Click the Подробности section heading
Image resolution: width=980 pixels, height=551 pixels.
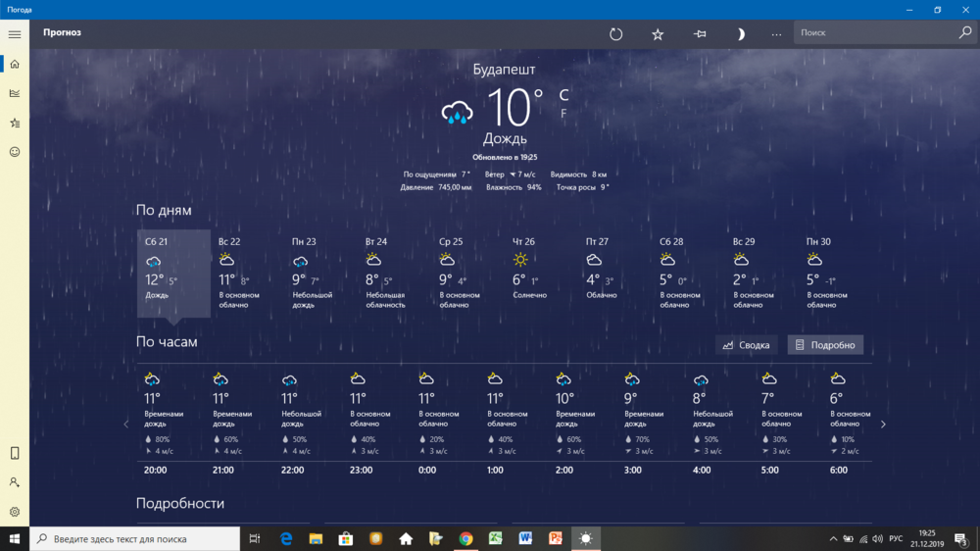click(180, 504)
